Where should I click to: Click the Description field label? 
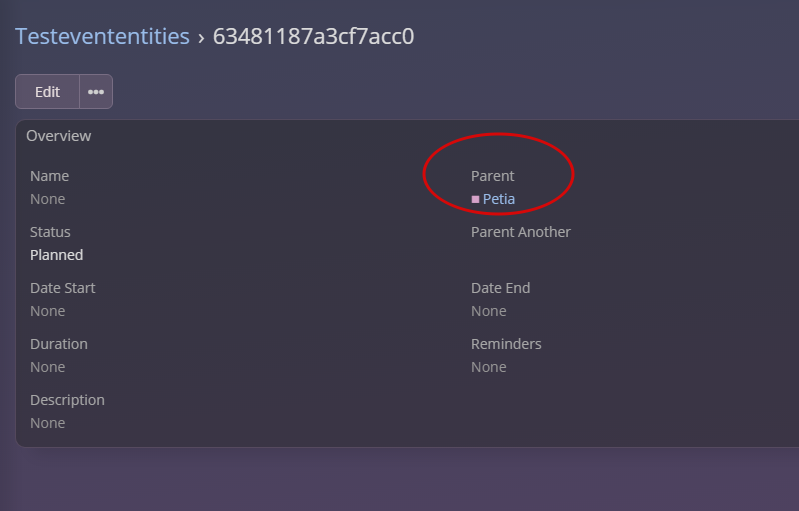[67, 400]
